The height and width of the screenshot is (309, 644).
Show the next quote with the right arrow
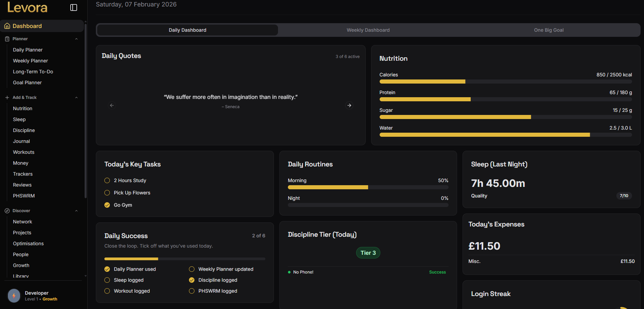tap(349, 105)
